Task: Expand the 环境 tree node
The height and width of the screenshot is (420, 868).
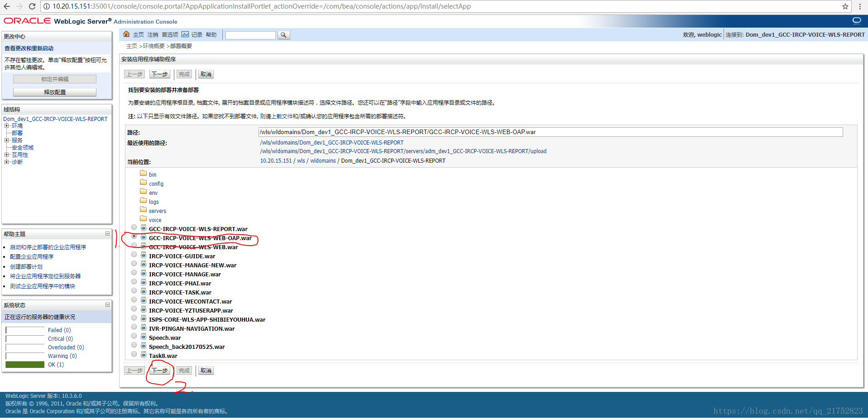Action: pos(7,126)
